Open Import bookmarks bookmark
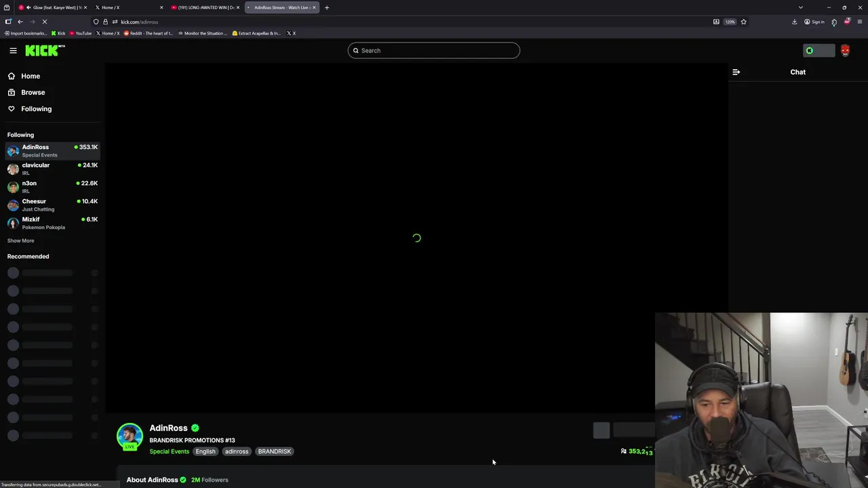This screenshot has width=868, height=488. pyautogui.click(x=24, y=33)
